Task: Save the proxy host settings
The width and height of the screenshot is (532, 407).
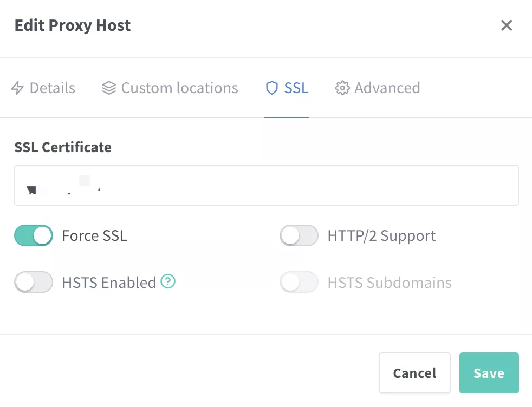Action: (489, 373)
